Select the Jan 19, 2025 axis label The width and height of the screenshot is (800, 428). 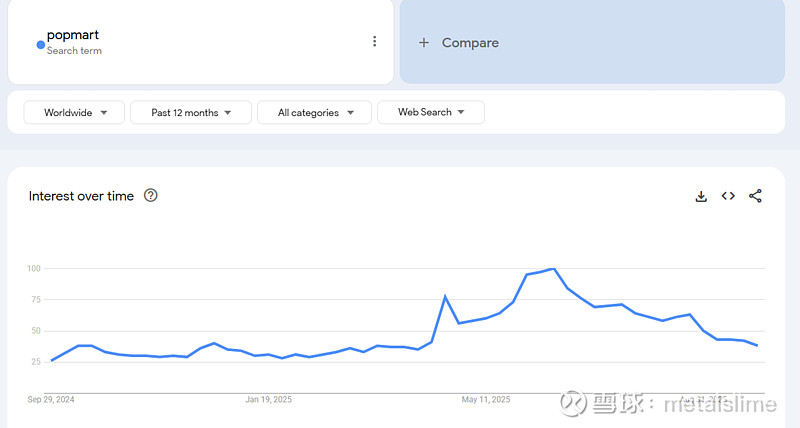coord(268,399)
